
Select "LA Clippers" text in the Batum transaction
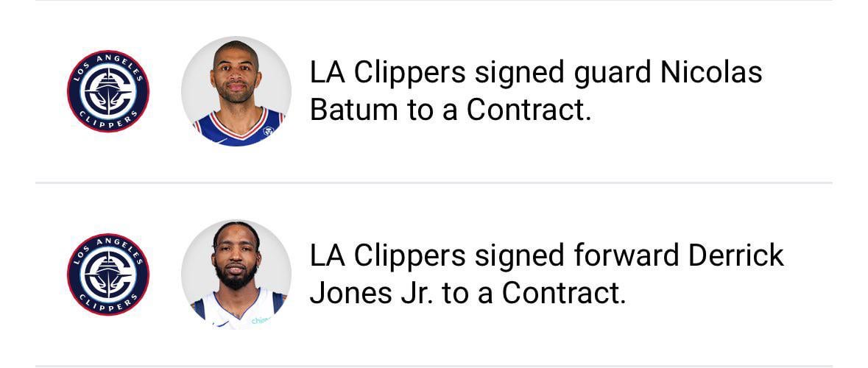pyautogui.click(x=388, y=73)
